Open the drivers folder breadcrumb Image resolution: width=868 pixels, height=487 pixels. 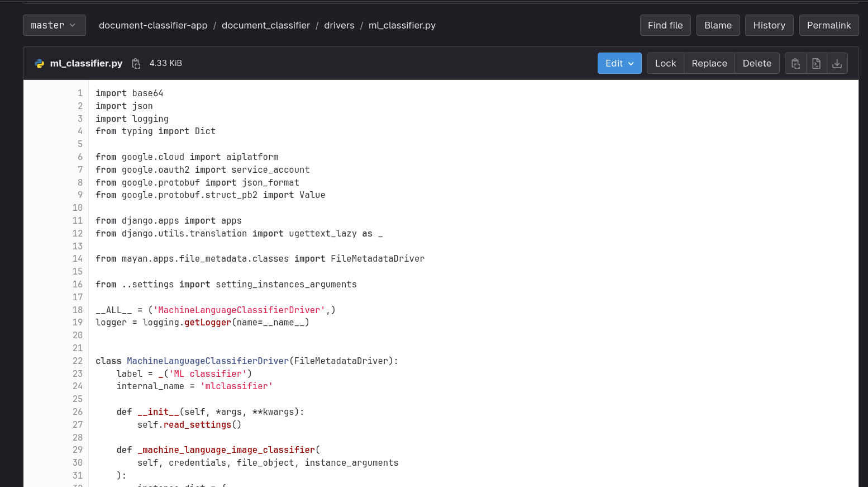[x=339, y=25]
